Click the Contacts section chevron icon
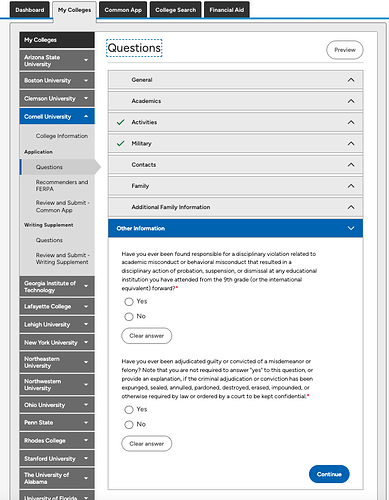Image resolution: width=389 pixels, height=500 pixels. click(351, 165)
